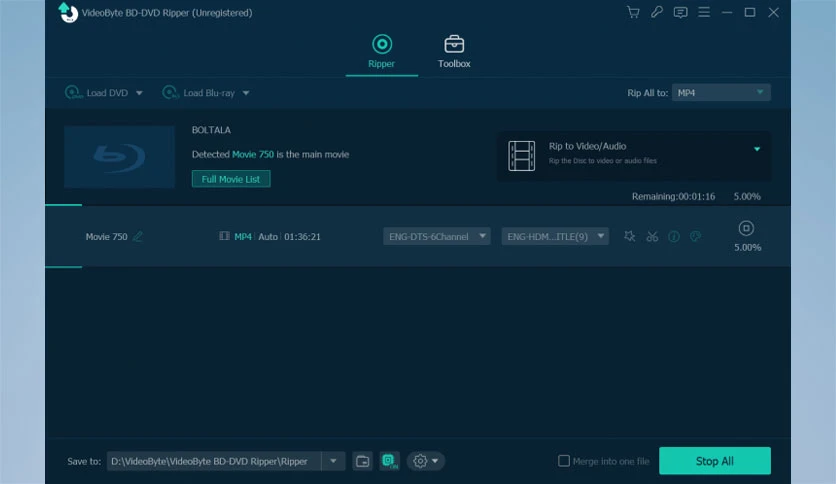Click the Remaining:00:01:16 text
836x484 pixels.
(x=673, y=196)
